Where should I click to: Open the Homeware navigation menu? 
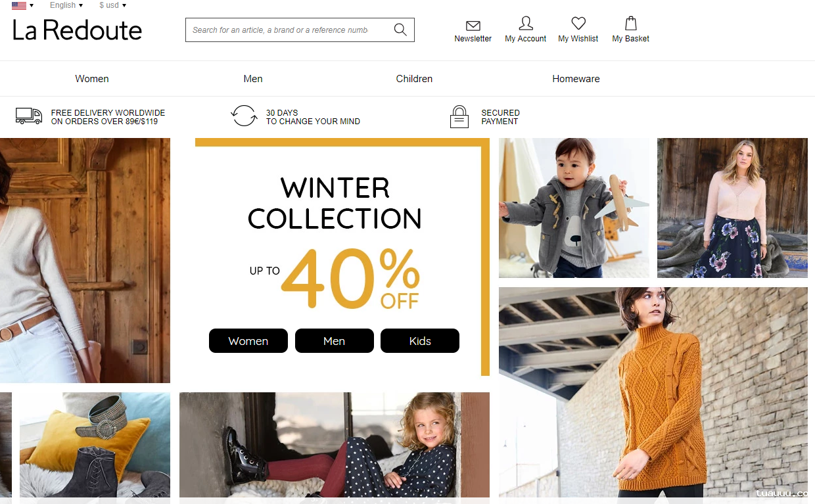[576, 79]
